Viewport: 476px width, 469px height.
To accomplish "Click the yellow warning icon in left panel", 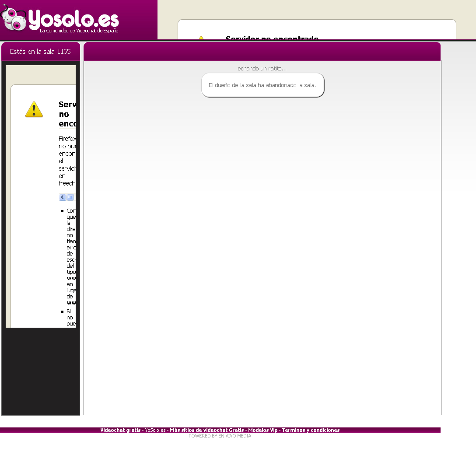I will pyautogui.click(x=34, y=109).
